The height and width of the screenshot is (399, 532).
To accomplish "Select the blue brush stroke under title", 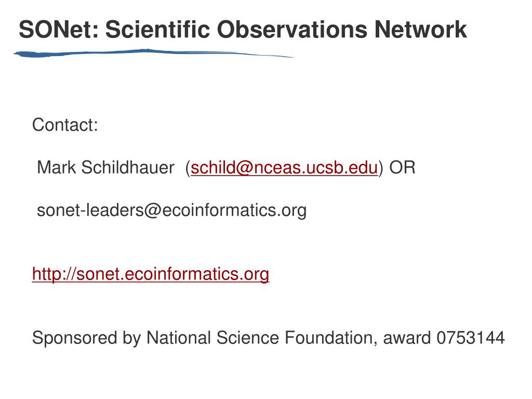I will (x=154, y=54).
